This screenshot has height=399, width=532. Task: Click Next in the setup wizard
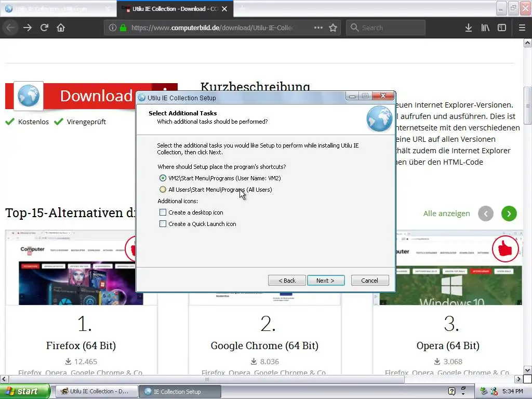(326, 281)
